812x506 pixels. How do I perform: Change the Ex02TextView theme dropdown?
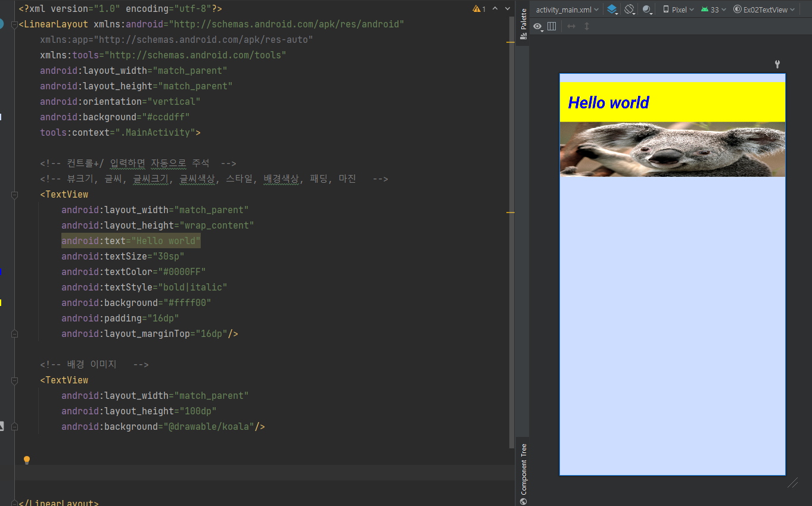764,10
